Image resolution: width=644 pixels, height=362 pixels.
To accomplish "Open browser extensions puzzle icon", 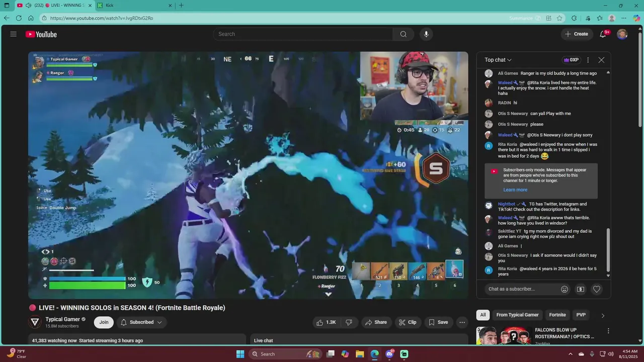I will click(574, 18).
